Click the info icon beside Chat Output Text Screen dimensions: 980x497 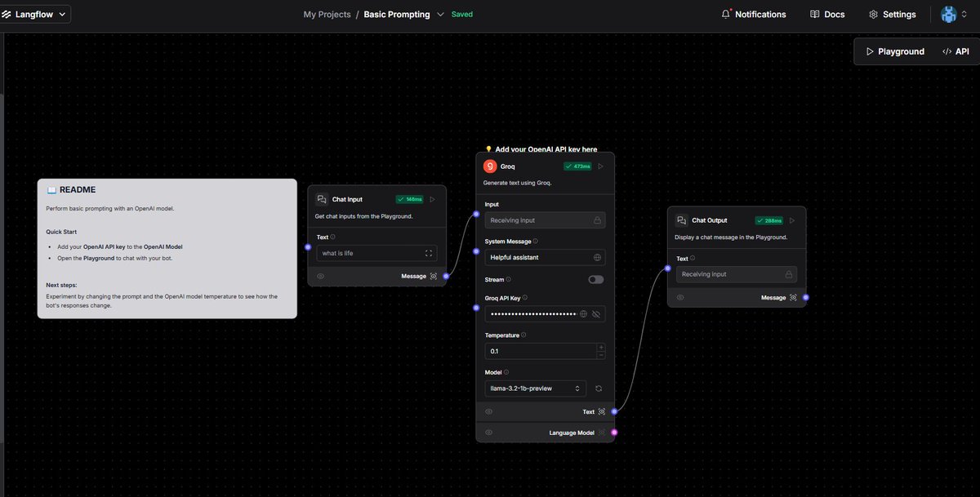tap(693, 259)
